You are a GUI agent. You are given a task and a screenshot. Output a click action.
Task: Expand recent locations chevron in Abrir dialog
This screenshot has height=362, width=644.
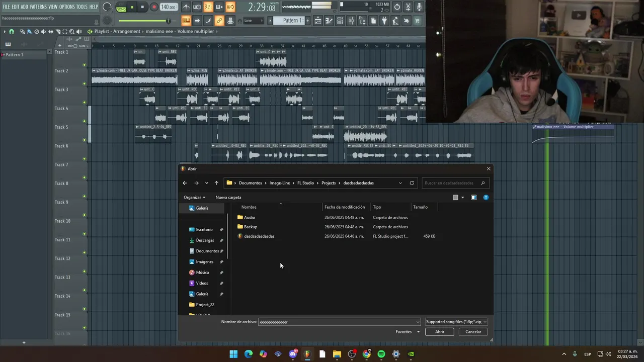click(206, 183)
